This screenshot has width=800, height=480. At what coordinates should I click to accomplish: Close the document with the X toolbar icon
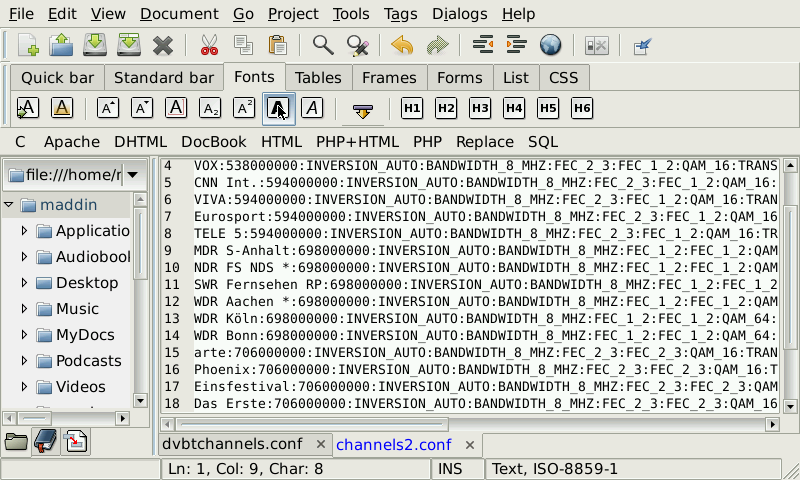[163, 46]
